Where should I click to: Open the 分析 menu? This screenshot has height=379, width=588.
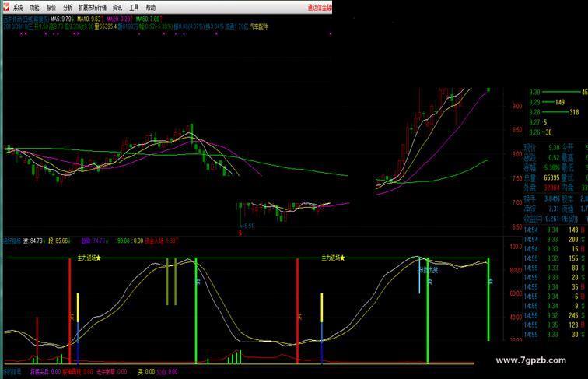pos(68,8)
